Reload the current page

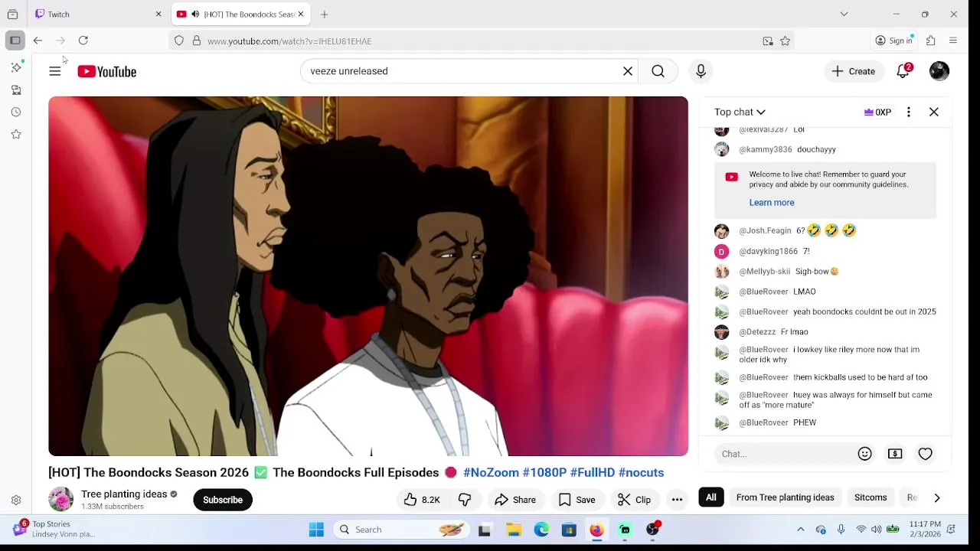pos(83,41)
